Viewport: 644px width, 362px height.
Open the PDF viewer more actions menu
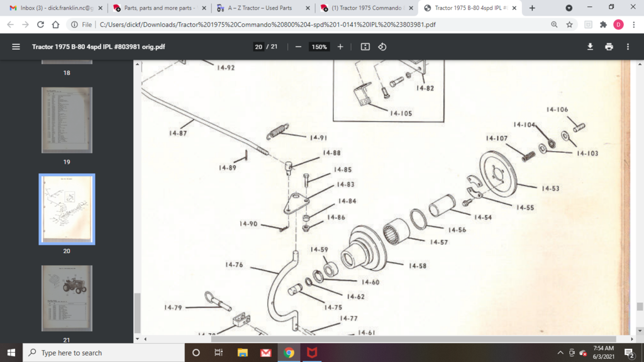pos(628,47)
